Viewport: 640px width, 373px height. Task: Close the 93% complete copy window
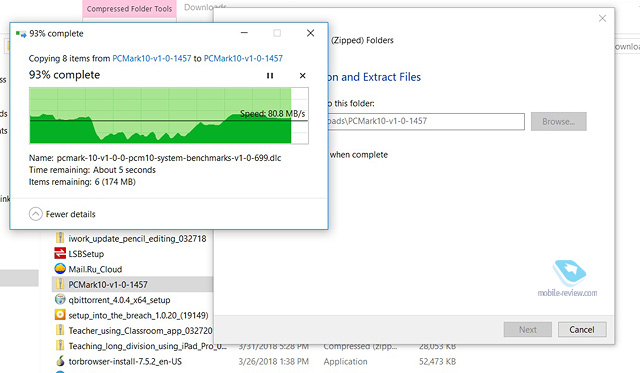[310, 33]
